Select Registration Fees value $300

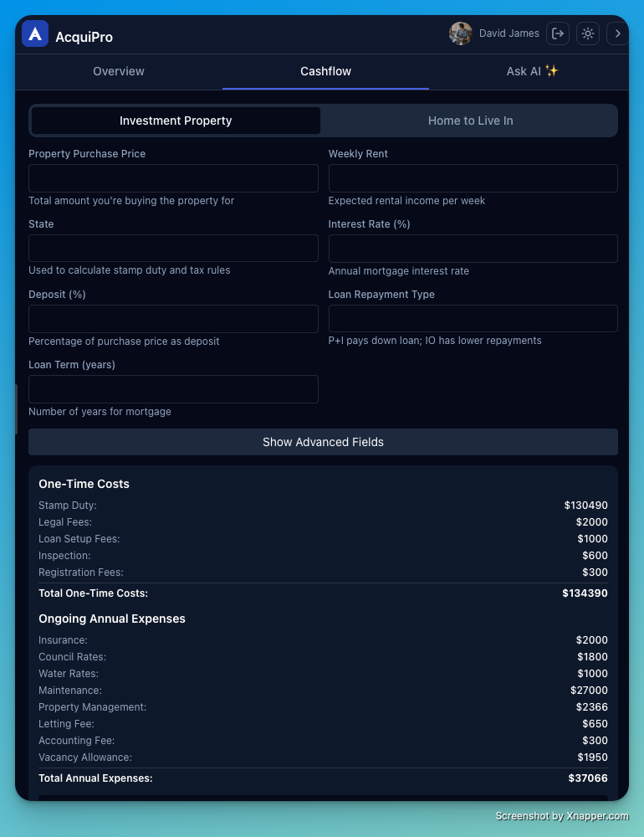point(595,573)
